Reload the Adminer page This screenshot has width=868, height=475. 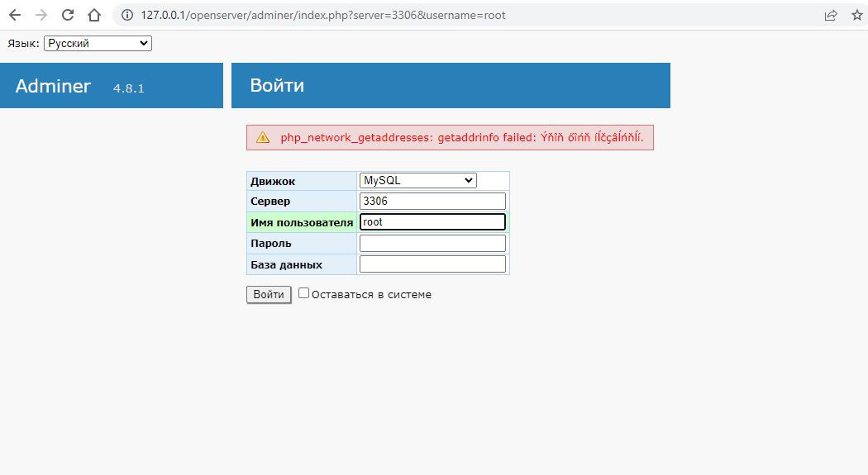pyautogui.click(x=68, y=16)
